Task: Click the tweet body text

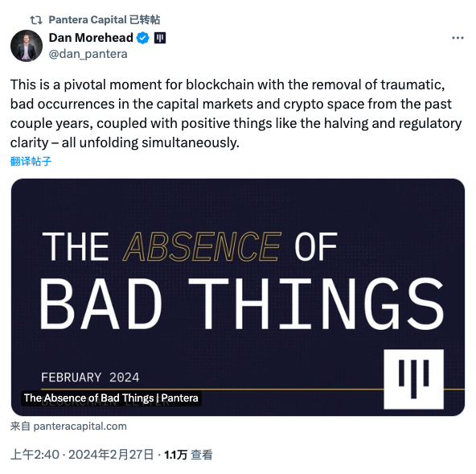Action: 236,113
